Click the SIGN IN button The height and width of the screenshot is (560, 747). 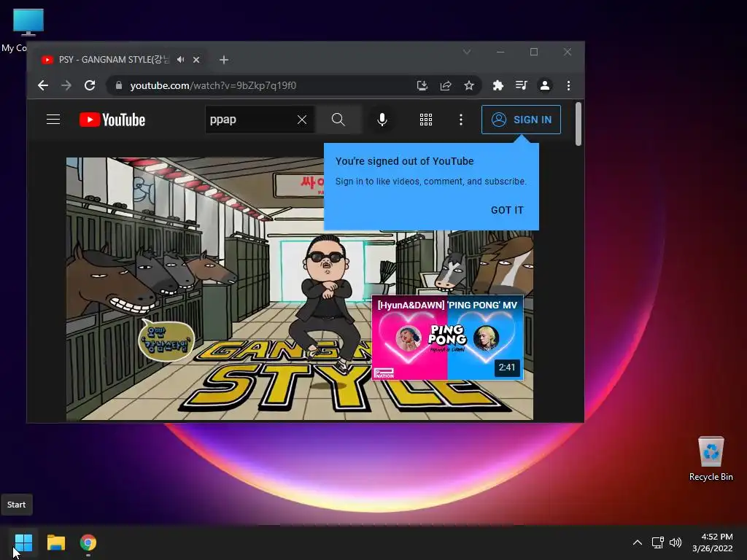click(521, 120)
